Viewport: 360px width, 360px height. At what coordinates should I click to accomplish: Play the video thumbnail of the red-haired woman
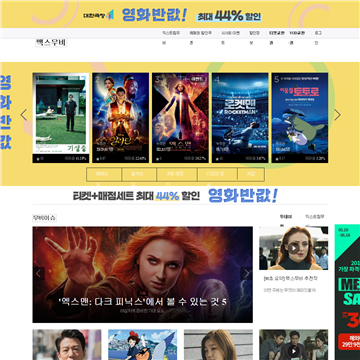pos(293,248)
